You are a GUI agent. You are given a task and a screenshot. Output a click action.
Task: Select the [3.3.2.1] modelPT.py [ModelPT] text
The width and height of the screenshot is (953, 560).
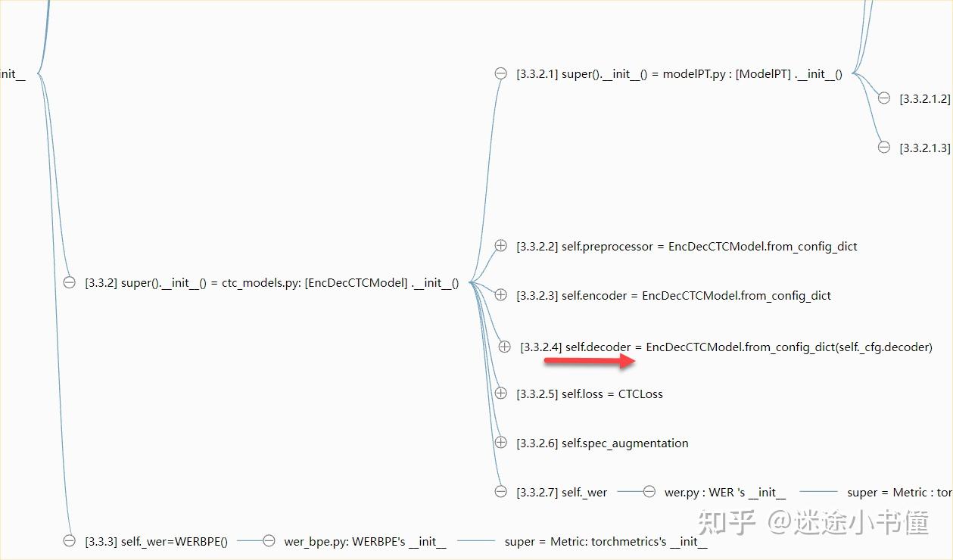[679, 74]
